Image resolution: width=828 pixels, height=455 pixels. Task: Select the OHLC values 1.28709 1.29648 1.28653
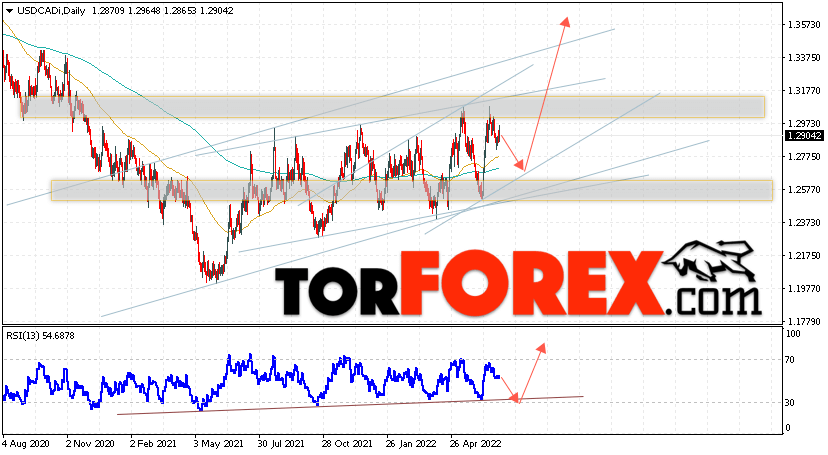coord(143,11)
